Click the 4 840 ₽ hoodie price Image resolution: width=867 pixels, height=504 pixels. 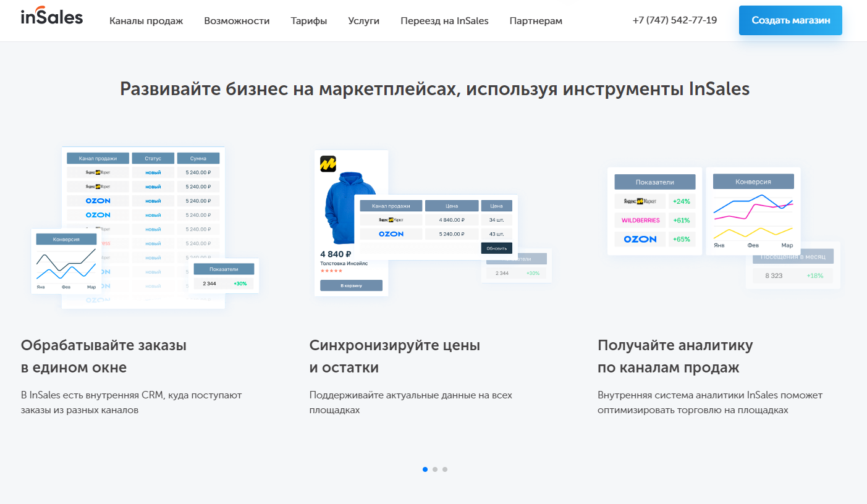[x=336, y=254]
